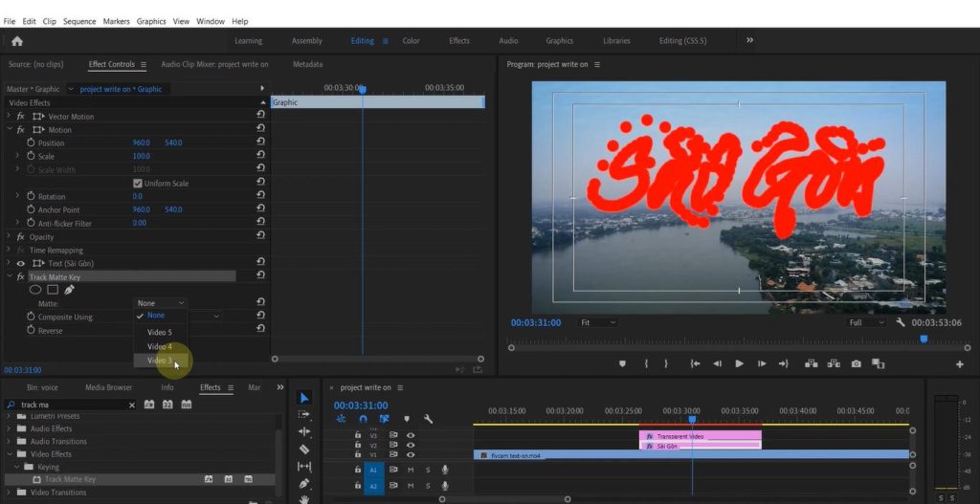Click the Extract button

[834, 363]
